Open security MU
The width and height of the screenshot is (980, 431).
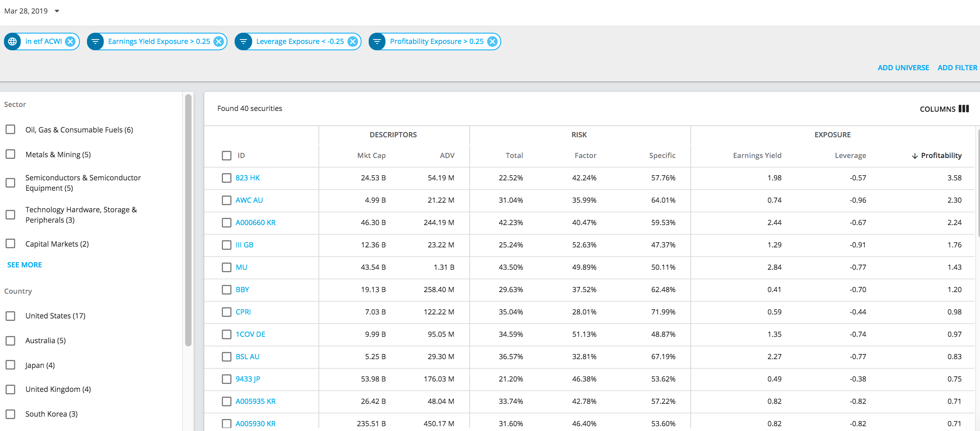(241, 267)
